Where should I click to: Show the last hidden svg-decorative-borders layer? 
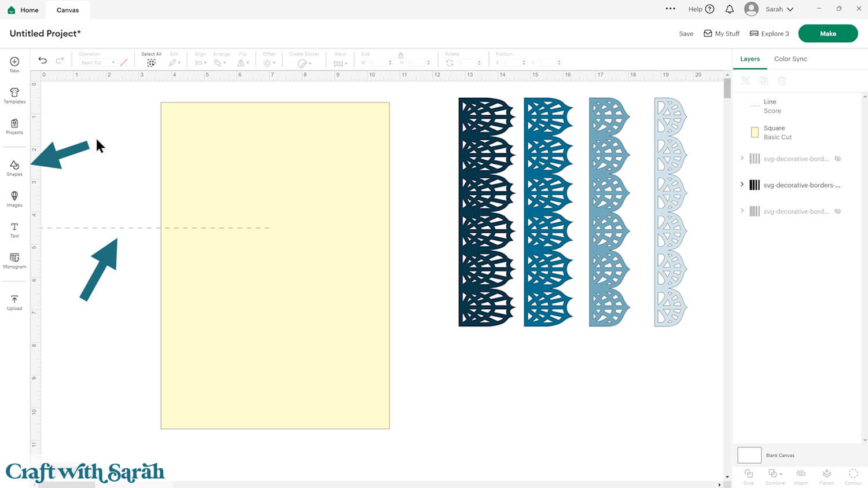click(838, 211)
